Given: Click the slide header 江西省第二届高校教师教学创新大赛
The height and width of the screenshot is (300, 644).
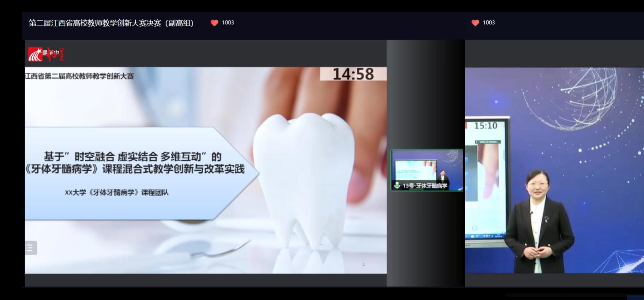Looking at the screenshot, I should [x=79, y=76].
